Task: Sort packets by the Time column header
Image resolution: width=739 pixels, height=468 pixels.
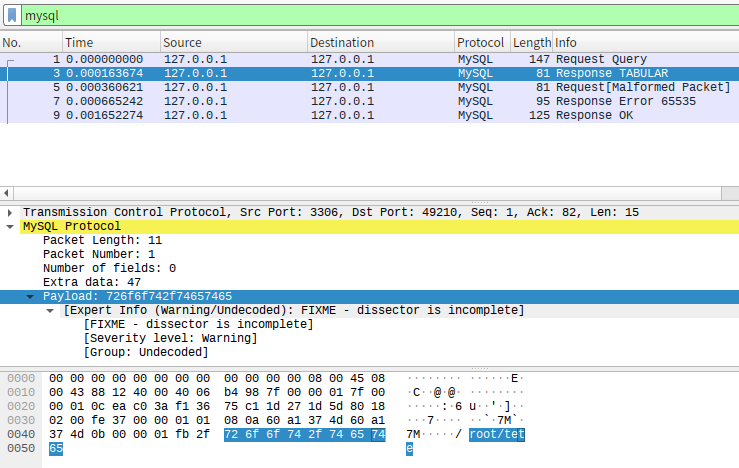Action: 110,43
